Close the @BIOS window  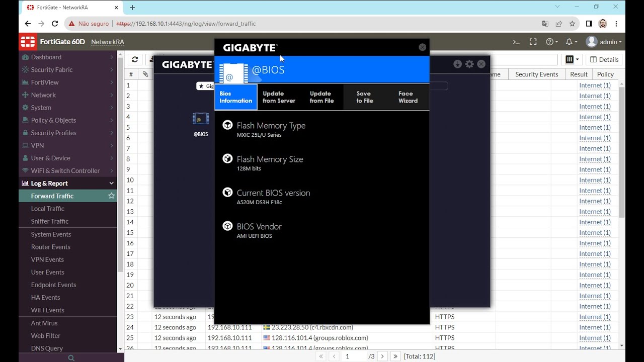click(x=422, y=47)
